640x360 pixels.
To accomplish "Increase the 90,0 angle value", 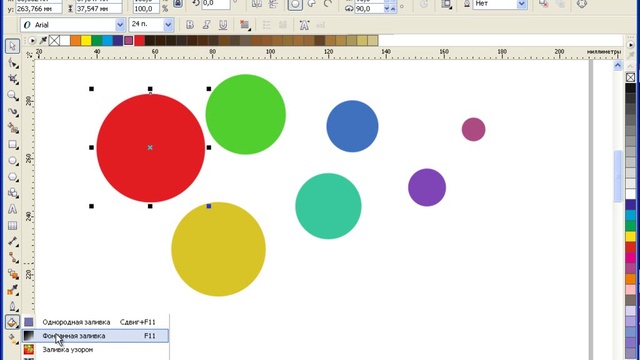I will point(393,9).
